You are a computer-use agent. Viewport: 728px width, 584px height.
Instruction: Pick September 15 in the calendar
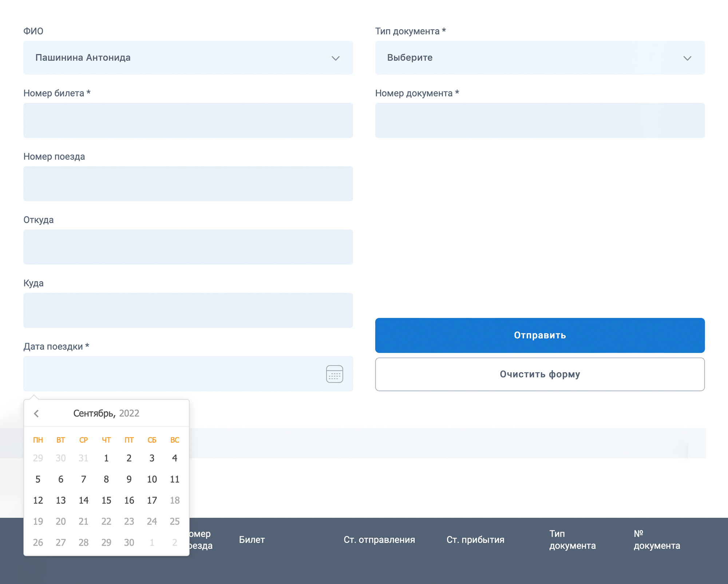click(106, 500)
